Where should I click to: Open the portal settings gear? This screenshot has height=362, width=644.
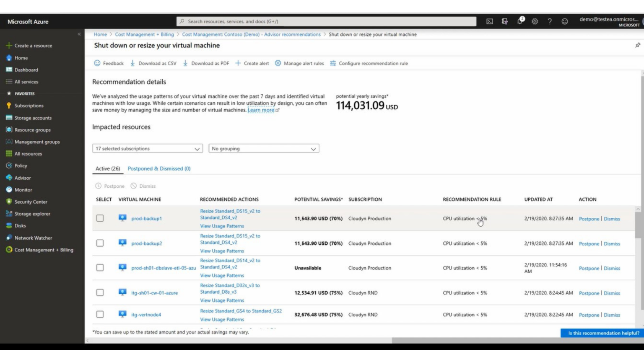click(x=535, y=21)
